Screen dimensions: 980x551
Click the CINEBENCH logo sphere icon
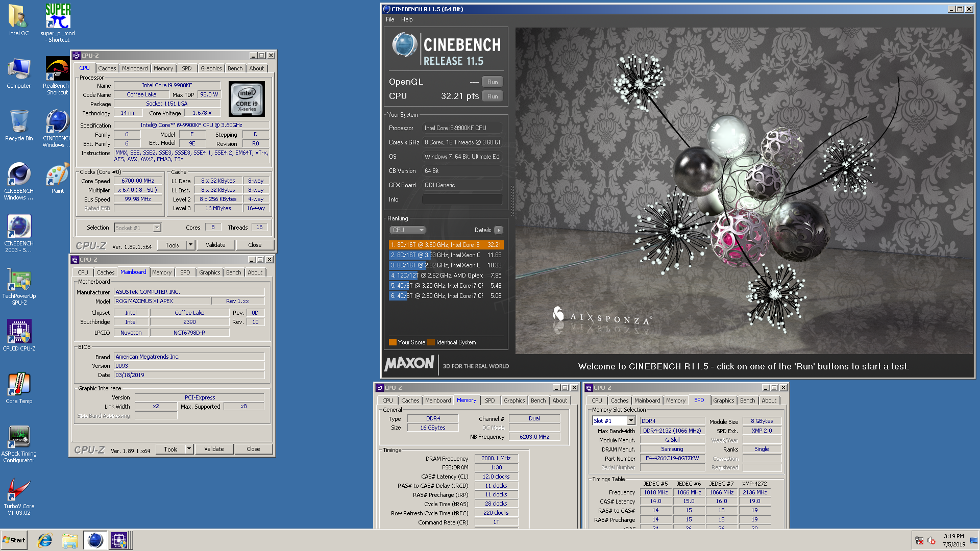click(x=404, y=45)
